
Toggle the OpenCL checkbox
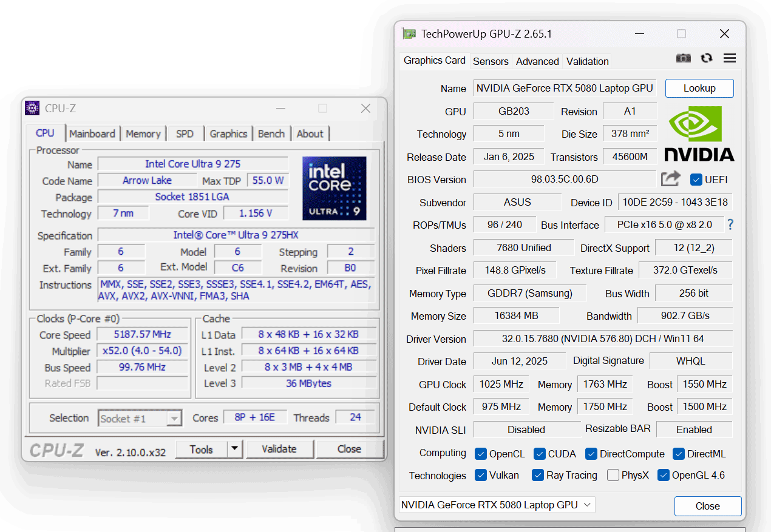pos(481,454)
